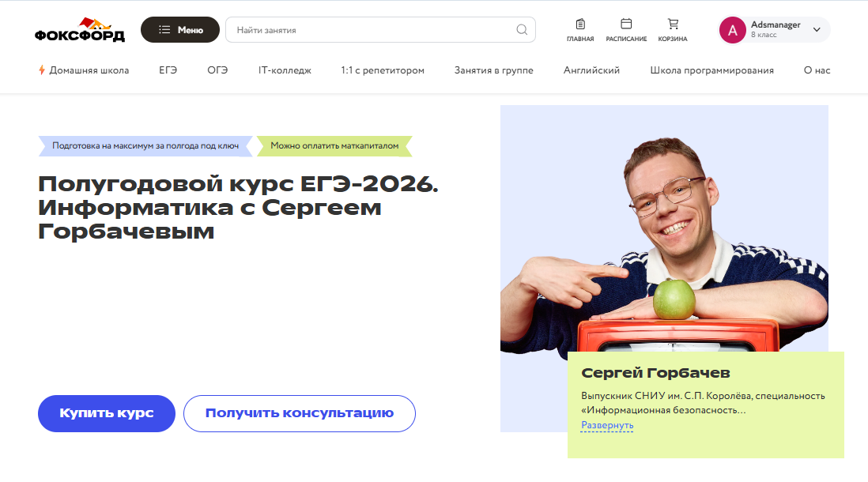868x482 pixels.
Task: Go to IT-колледж section
Action: coord(285,70)
